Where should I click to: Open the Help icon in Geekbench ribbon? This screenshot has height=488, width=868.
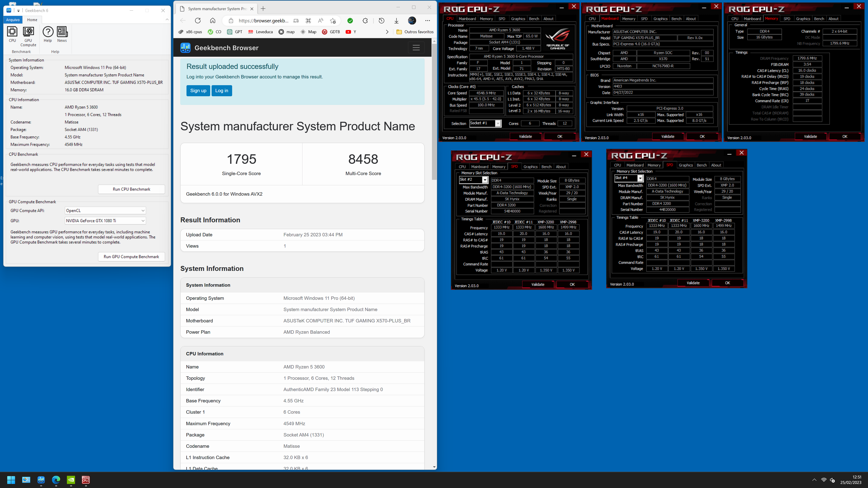point(48,34)
